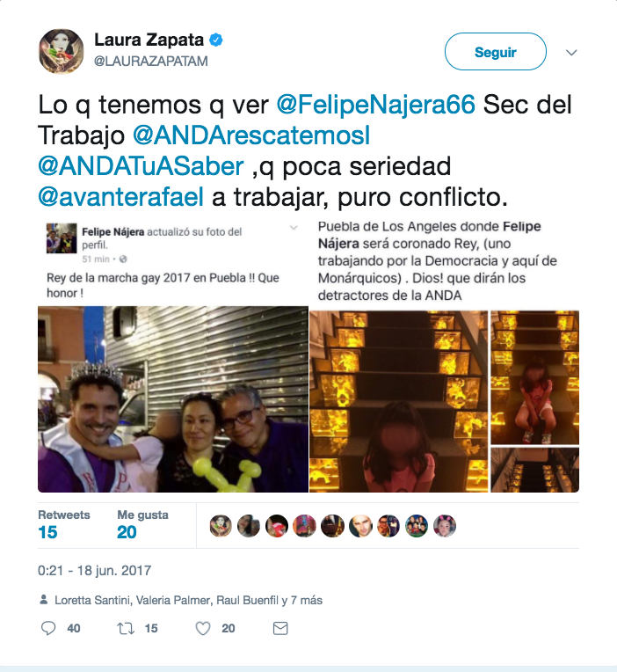Viewport: 617px width, 672px height.
Task: Expand tweet options chevron next to Seguir
Action: point(571,52)
